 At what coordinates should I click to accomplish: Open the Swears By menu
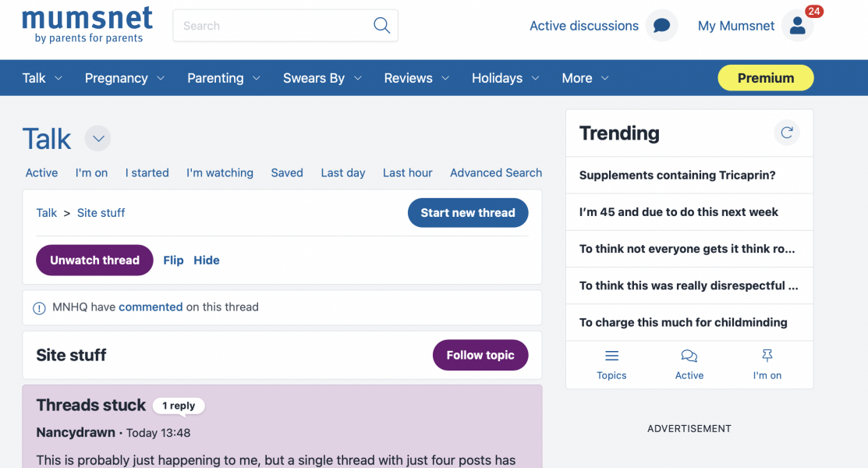pyautogui.click(x=321, y=77)
